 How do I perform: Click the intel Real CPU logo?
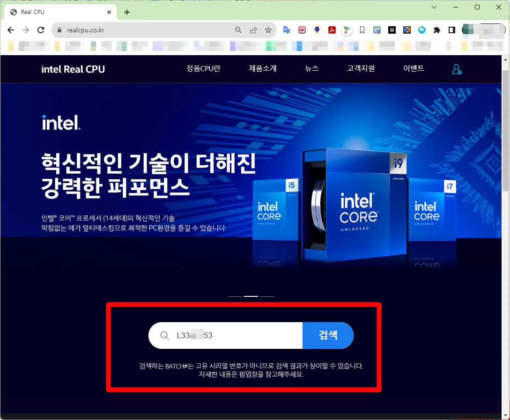pyautogui.click(x=73, y=69)
